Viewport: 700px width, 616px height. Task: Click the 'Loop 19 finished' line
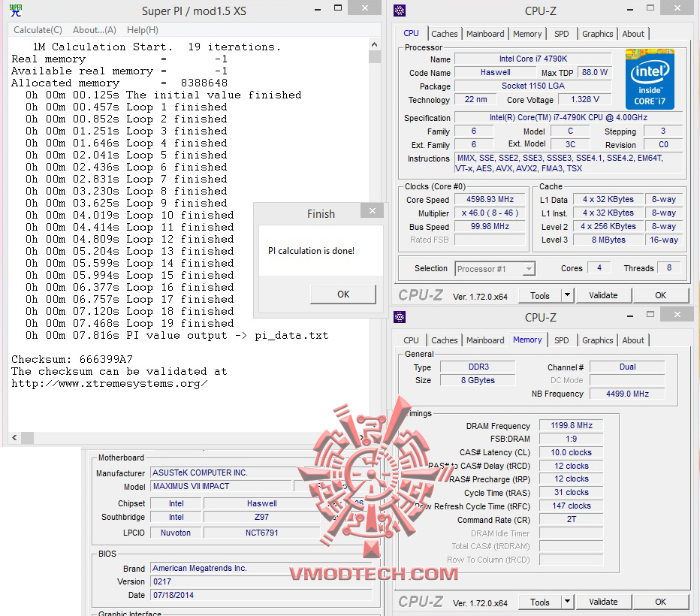tap(130, 323)
